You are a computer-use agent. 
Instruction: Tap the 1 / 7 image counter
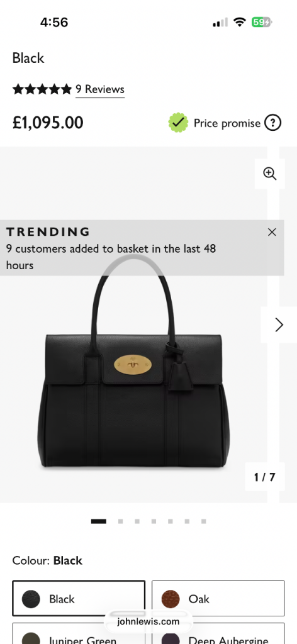[x=264, y=477]
